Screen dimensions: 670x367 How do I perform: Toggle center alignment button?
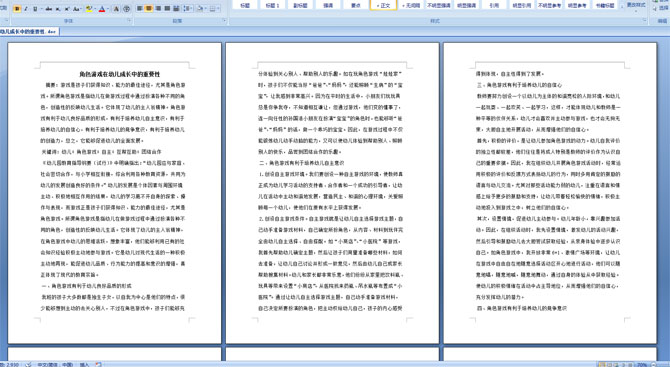(149, 9)
